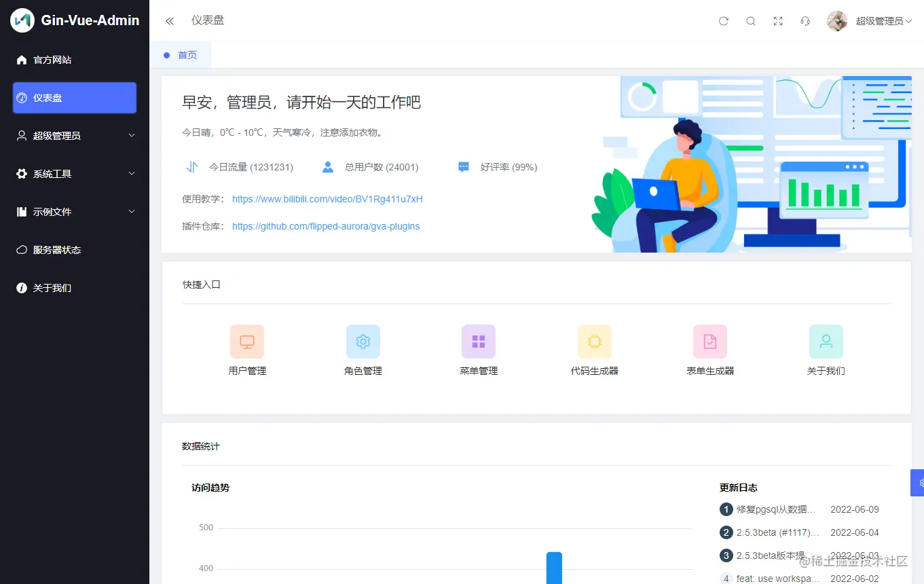Toggle fullscreen with the expand icon
The height and width of the screenshot is (584, 924).
[x=778, y=21]
